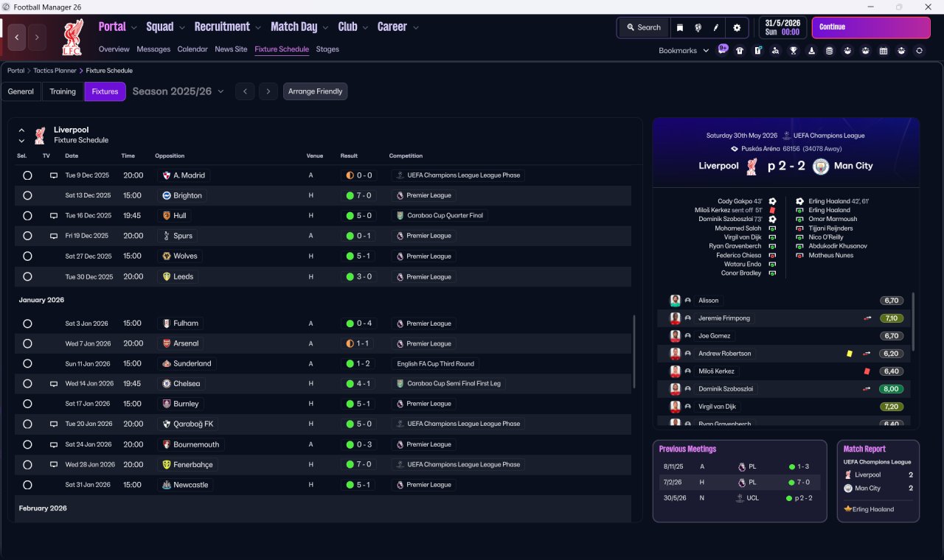
Task: Open the settings gear icon
Action: click(x=736, y=27)
